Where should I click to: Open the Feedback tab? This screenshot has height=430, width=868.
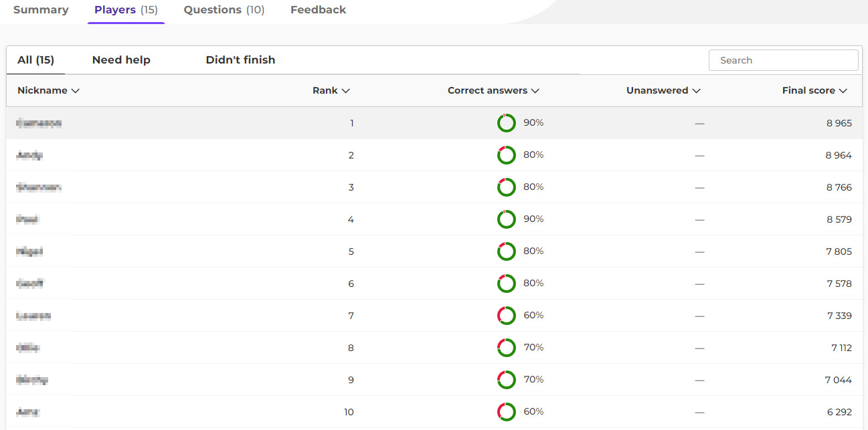tap(318, 10)
